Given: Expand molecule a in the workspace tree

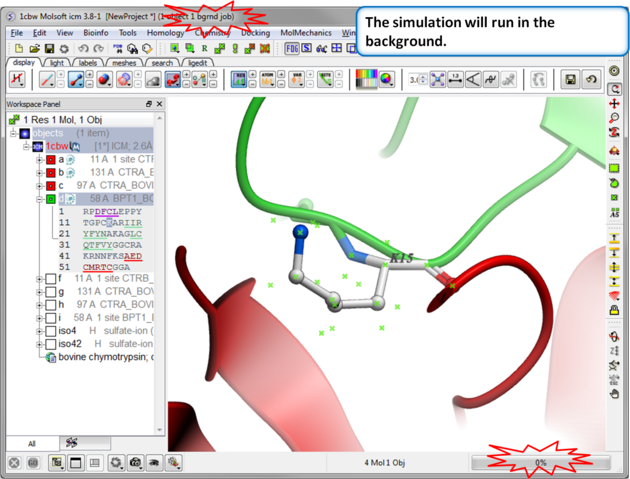Looking at the screenshot, I should [x=39, y=160].
